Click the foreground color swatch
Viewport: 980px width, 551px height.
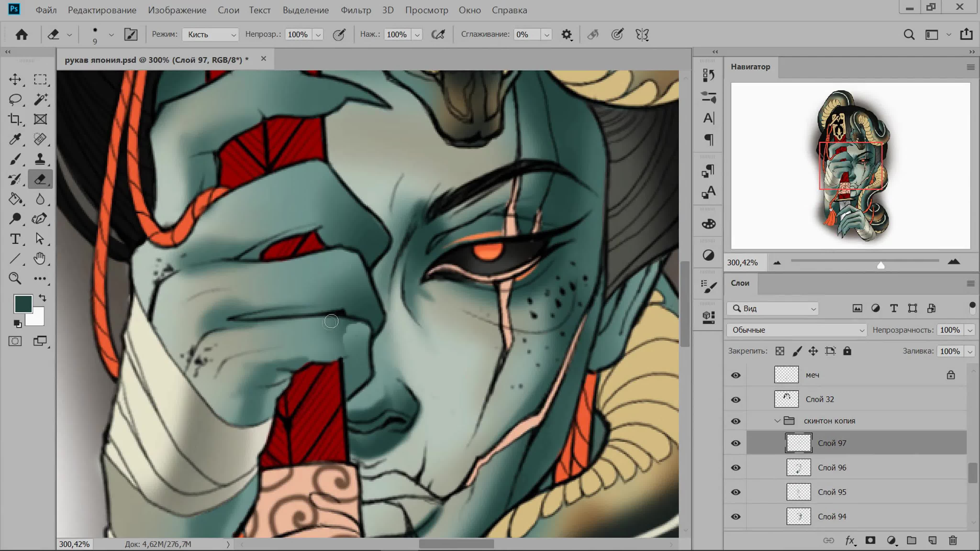pyautogui.click(x=22, y=303)
